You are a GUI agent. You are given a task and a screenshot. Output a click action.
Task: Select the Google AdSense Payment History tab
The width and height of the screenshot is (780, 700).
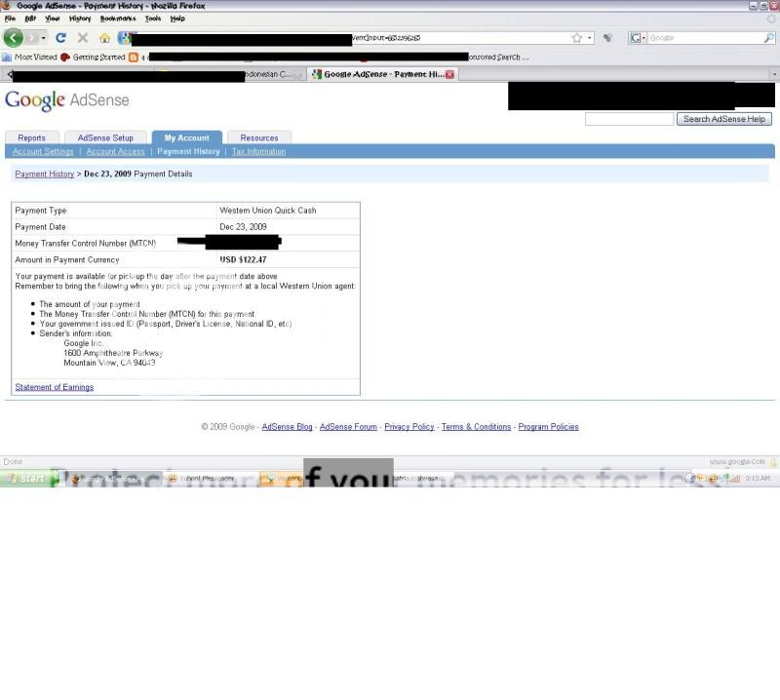[x=382, y=74]
